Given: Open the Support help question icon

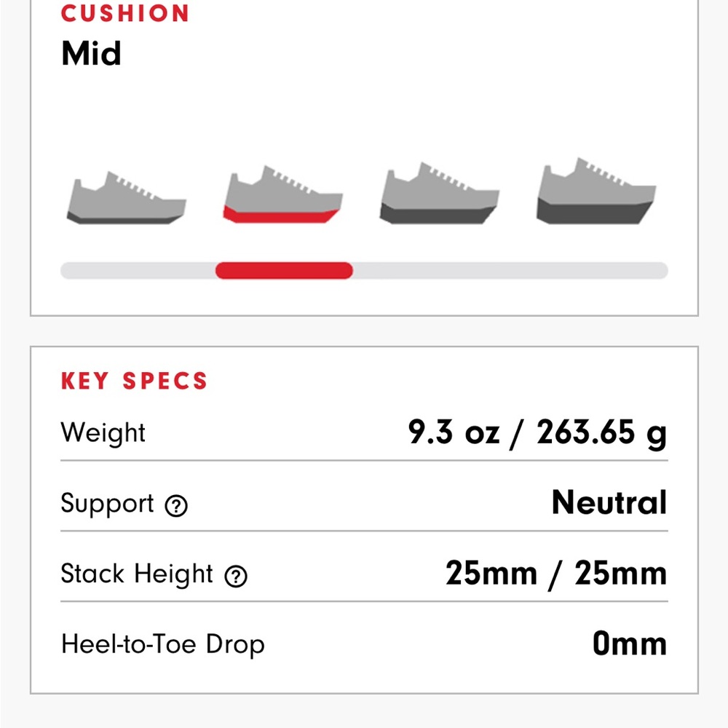Looking at the screenshot, I should pyautogui.click(x=176, y=506).
